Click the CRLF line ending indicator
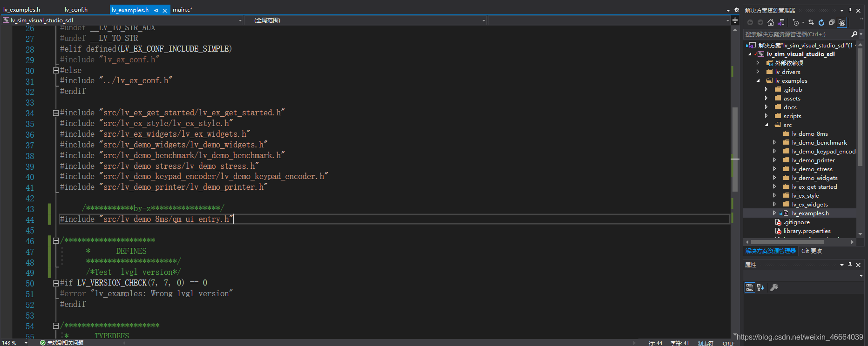Screen dimensions: 868x346 [x=728, y=343]
